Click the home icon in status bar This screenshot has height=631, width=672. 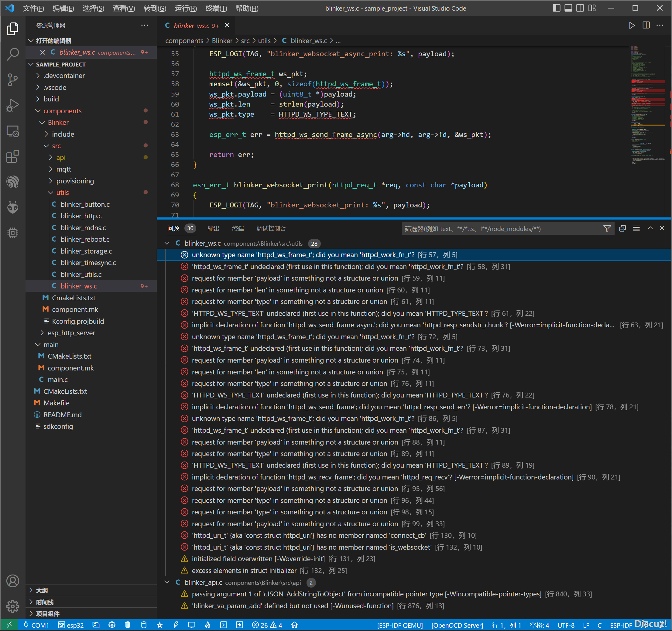294,625
